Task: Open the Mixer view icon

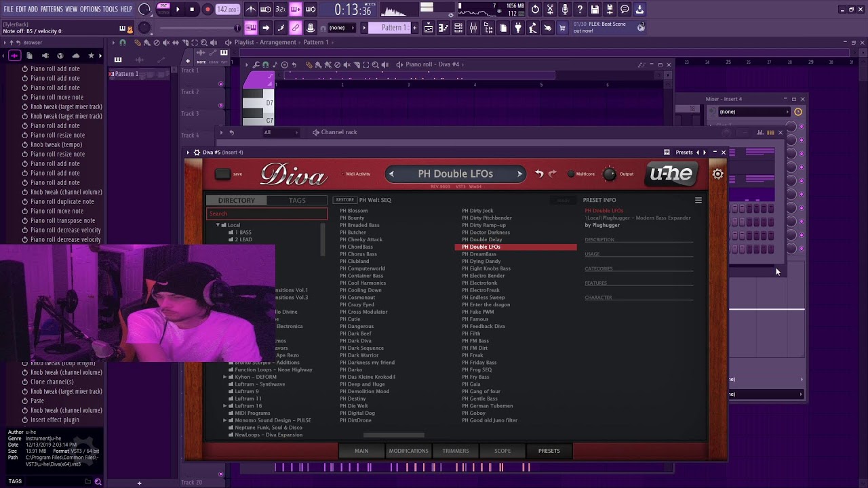Action: (x=473, y=28)
